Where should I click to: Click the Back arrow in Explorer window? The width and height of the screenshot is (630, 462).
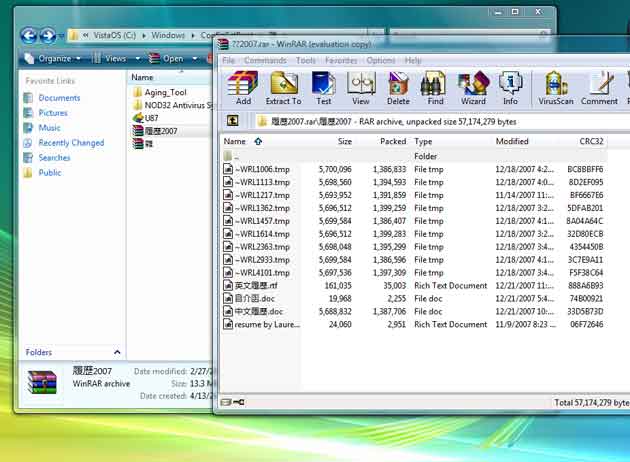click(29, 36)
